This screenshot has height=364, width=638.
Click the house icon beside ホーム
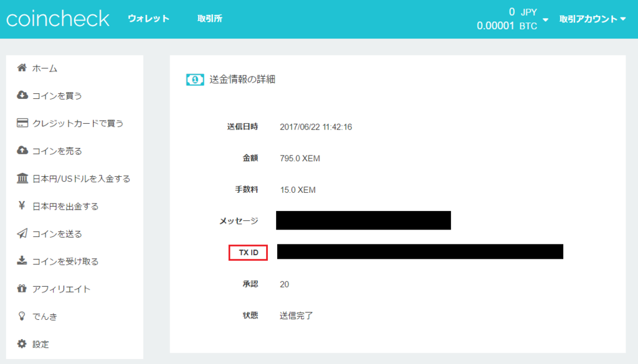pyautogui.click(x=22, y=68)
